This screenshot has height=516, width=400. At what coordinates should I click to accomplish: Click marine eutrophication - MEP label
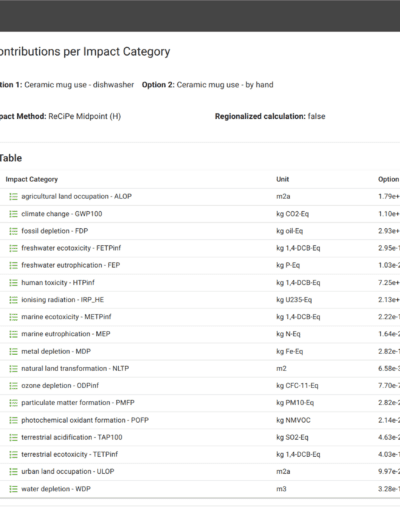tap(66, 334)
